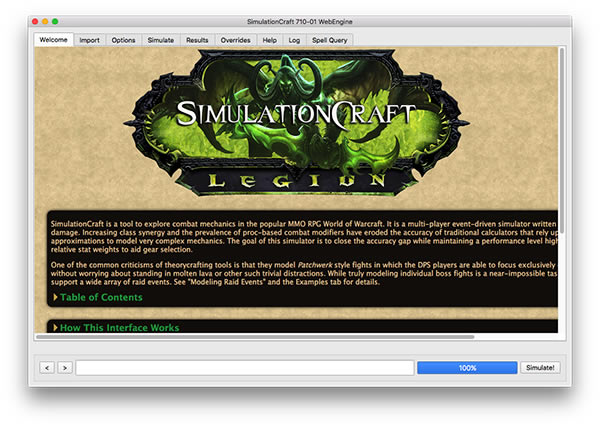Click the forward navigation arrow button
The width and height of the screenshot is (600, 427).
coord(65,368)
